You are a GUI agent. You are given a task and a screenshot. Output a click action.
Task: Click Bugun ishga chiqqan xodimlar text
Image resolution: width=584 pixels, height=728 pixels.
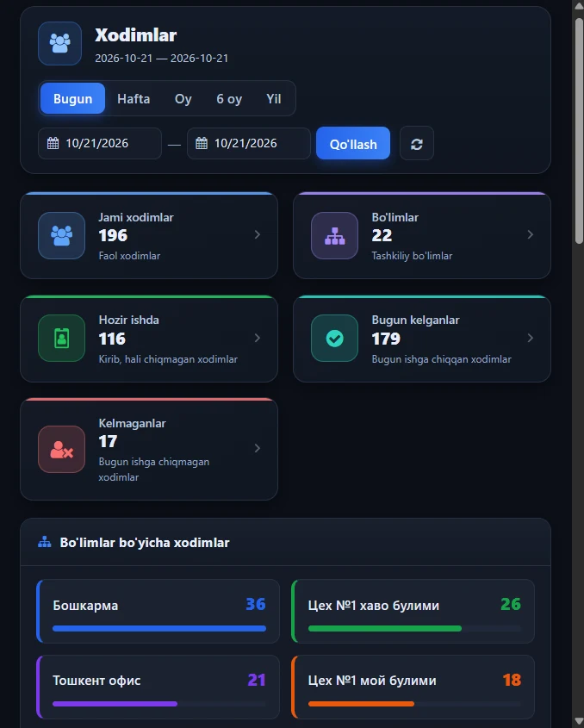click(442, 359)
